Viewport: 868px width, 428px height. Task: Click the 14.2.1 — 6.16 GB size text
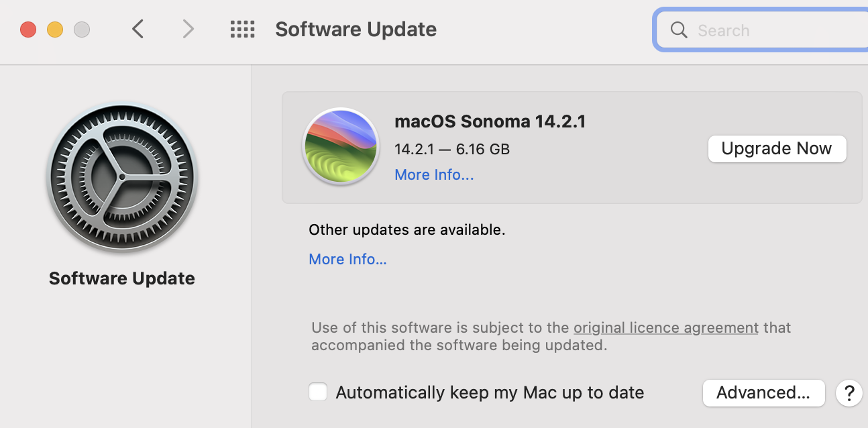(x=452, y=149)
